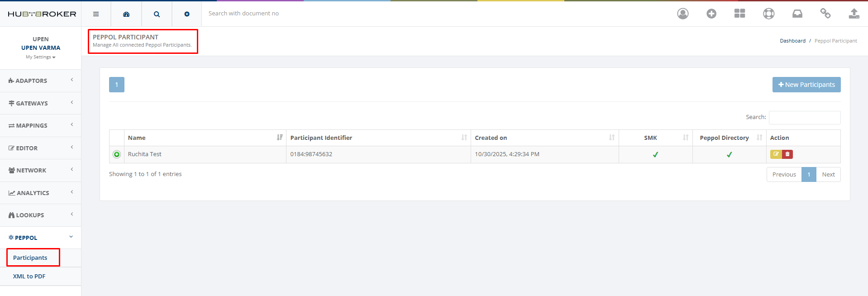Image resolution: width=868 pixels, height=296 pixels.
Task: Toggle the hamburger sidebar menu
Action: click(x=96, y=14)
